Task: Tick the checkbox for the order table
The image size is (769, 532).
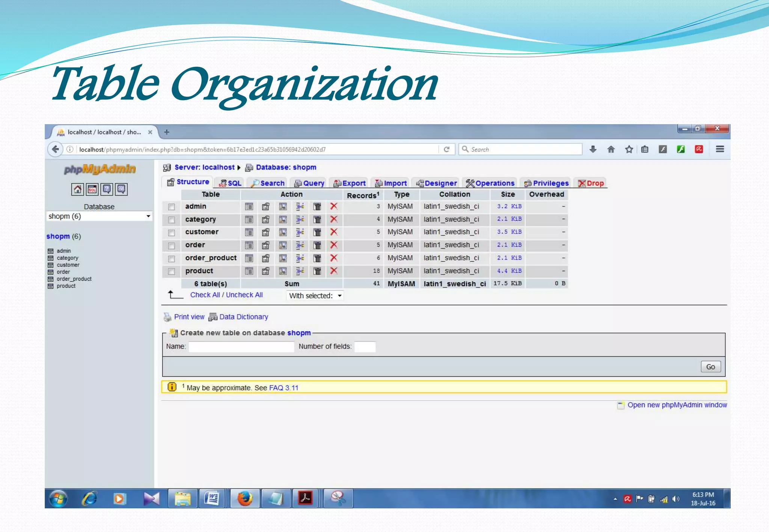Action: [172, 246]
